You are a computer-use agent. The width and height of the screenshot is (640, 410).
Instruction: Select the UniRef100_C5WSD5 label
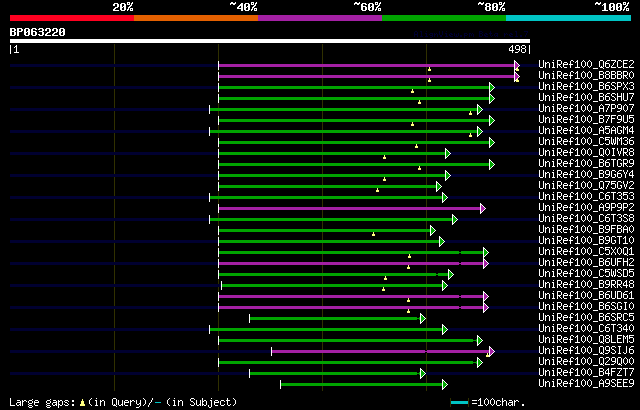coord(586,274)
